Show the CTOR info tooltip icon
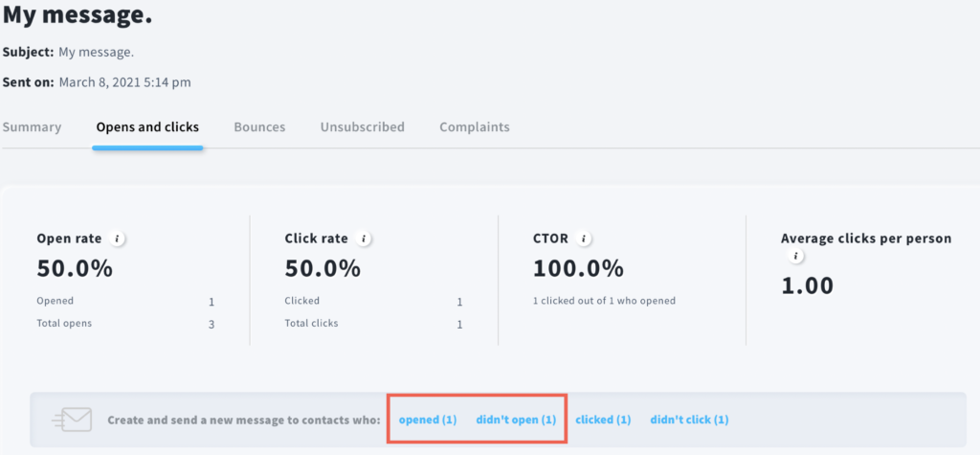Image resolution: width=980 pixels, height=455 pixels. tap(584, 239)
